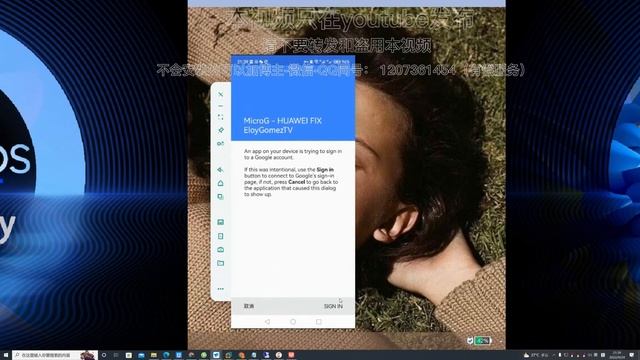Click the shield icon beside the battery indicator
The width and height of the screenshot is (640, 360).
pos(470,340)
